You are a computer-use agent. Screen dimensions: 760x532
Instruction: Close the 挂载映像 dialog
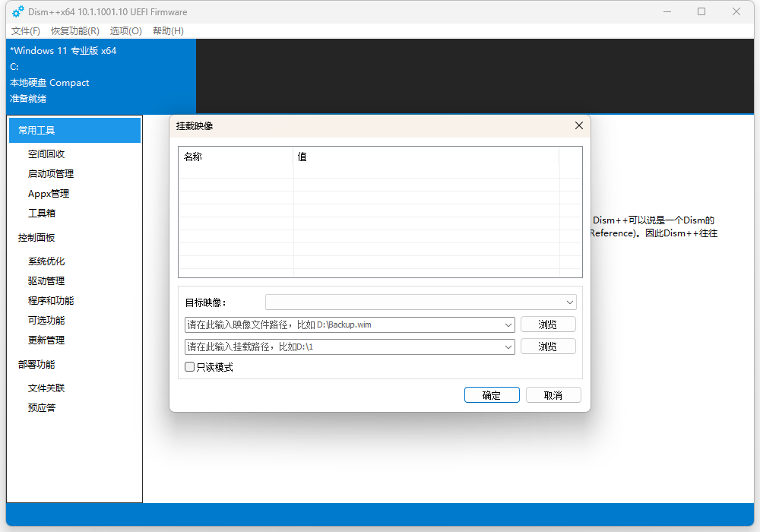point(578,125)
